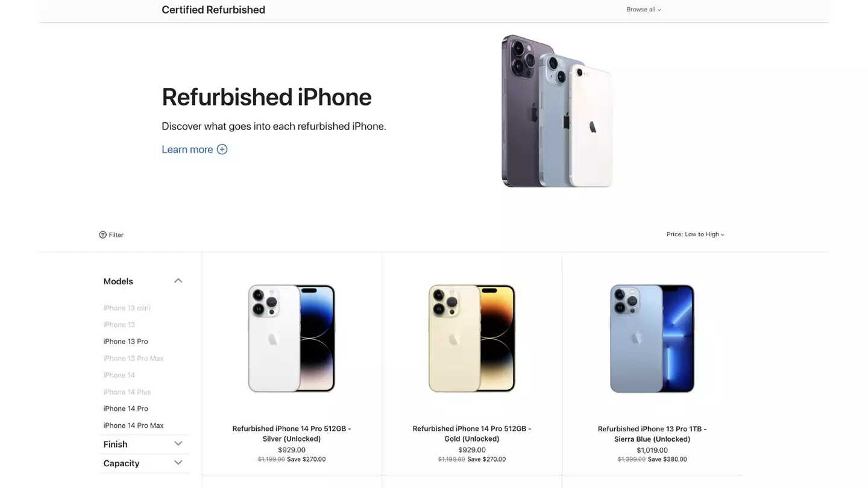Expand the Finish filter section
The width and height of the screenshot is (868, 488).
178,443
